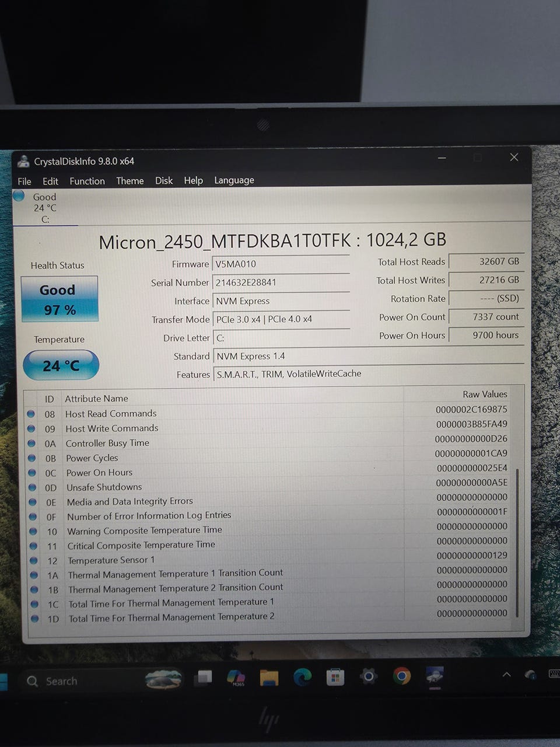The image size is (560, 747).
Task: Open Microsoft Store from the taskbar
Action: (335, 677)
